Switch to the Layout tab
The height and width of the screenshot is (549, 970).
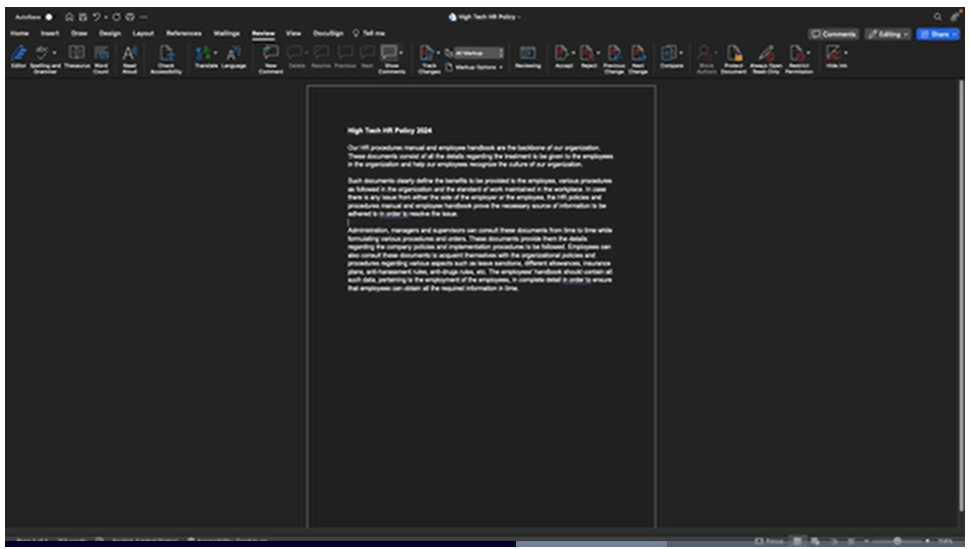[143, 33]
